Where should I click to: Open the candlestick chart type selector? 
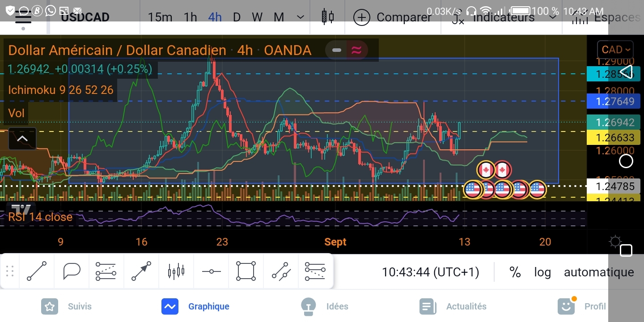pos(328,17)
